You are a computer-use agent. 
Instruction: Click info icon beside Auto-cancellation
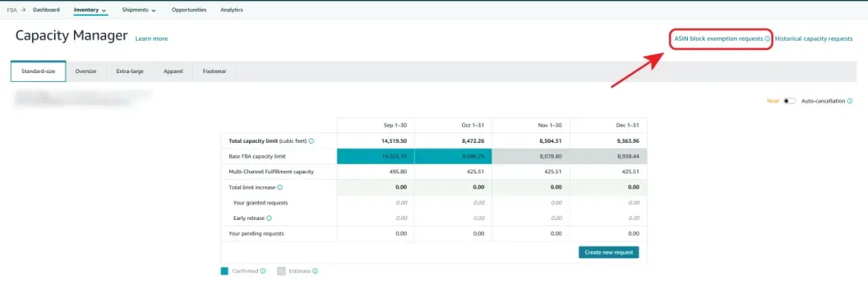coord(850,101)
